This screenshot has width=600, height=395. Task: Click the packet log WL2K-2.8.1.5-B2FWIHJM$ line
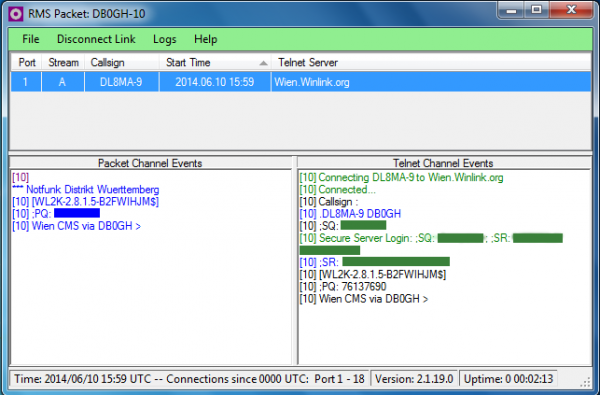point(85,202)
